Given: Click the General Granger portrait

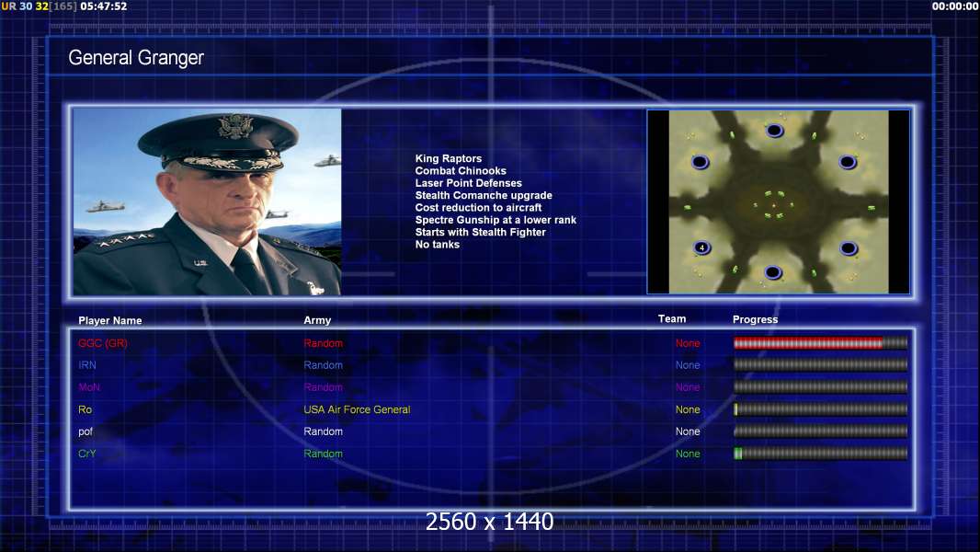Looking at the screenshot, I should click(x=207, y=201).
